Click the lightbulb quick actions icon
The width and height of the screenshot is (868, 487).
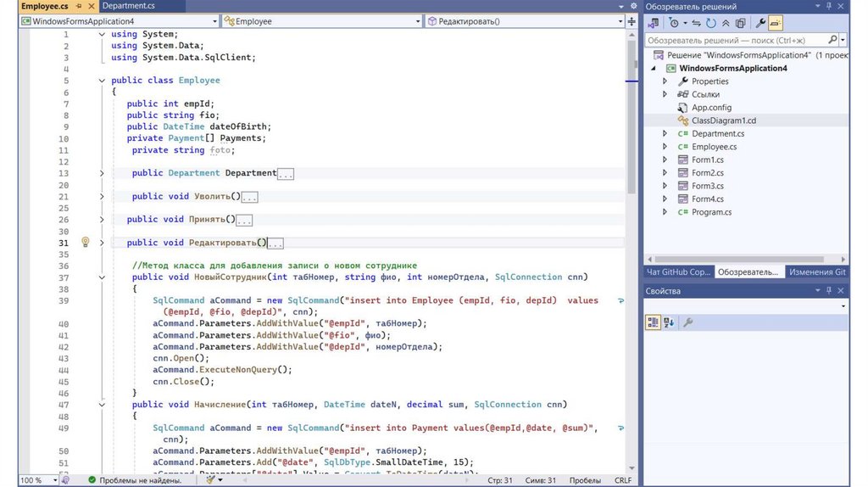pyautogui.click(x=85, y=243)
